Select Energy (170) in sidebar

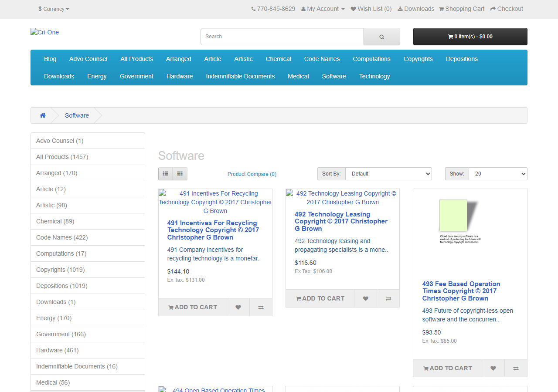coord(88,318)
